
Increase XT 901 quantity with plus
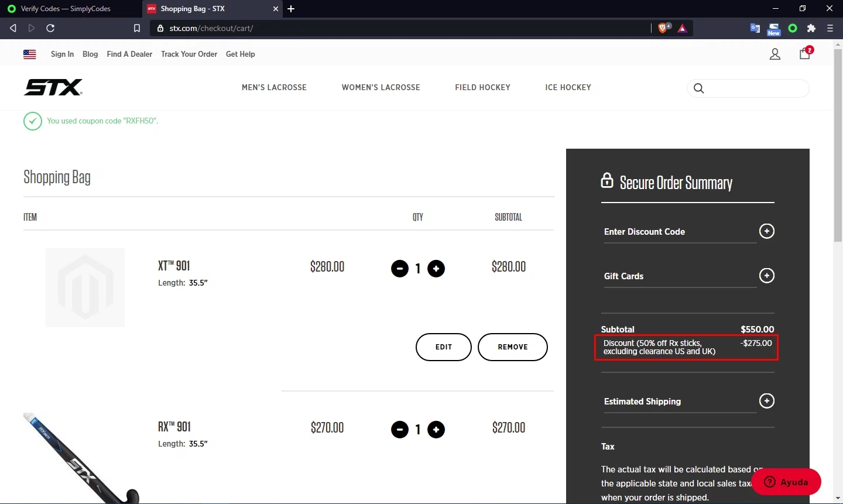[436, 269]
